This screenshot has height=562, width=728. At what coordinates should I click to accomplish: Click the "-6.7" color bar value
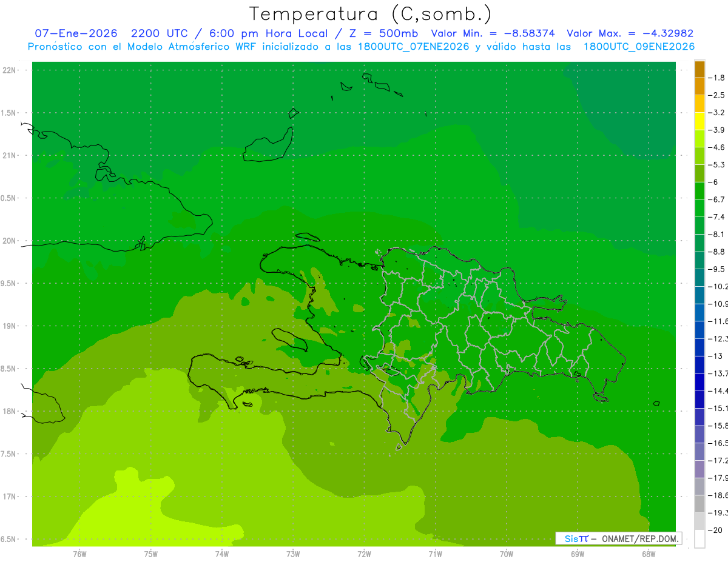(718, 199)
